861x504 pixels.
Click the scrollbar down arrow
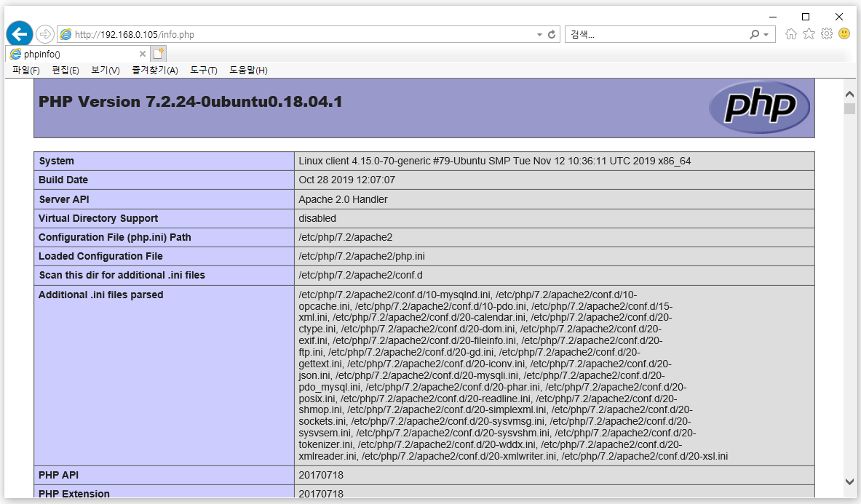point(849,481)
